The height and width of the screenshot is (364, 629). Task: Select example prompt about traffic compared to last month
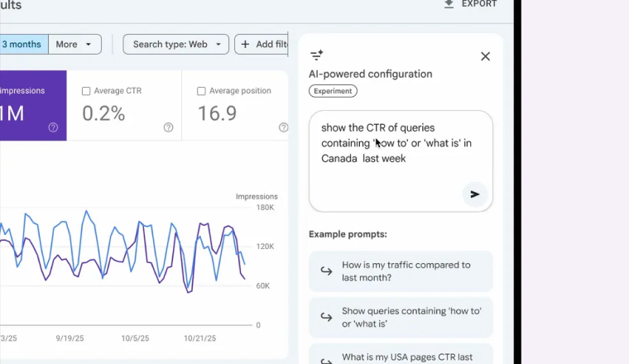click(401, 271)
